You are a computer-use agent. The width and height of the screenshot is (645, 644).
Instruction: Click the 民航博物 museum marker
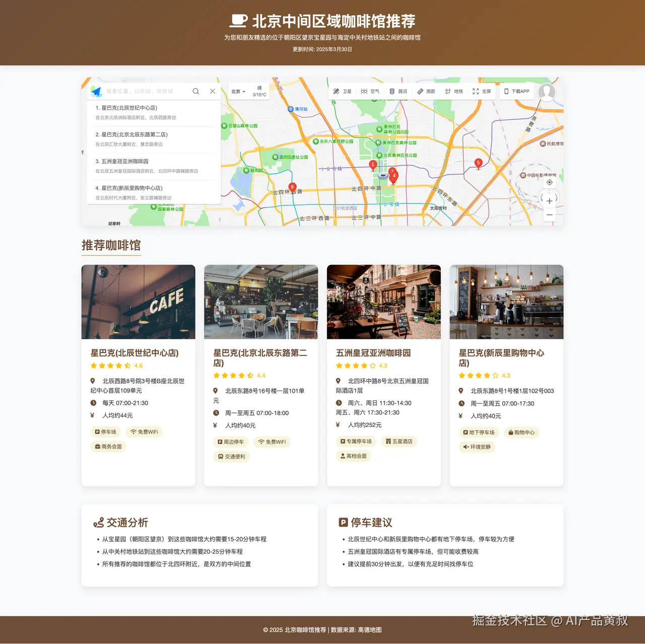[543, 144]
